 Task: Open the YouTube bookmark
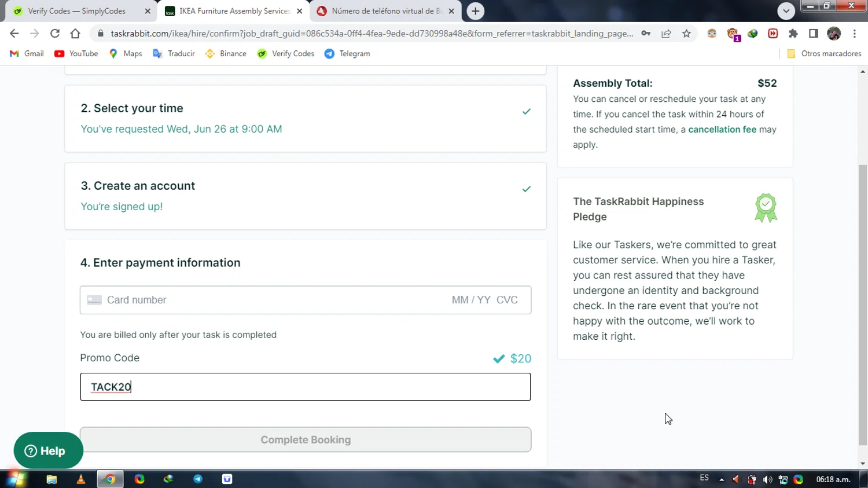76,53
